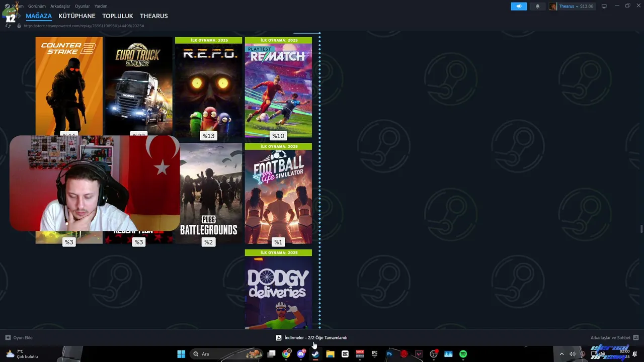
Task: Go to the MAĞAZA tab
Action: pos(39,16)
